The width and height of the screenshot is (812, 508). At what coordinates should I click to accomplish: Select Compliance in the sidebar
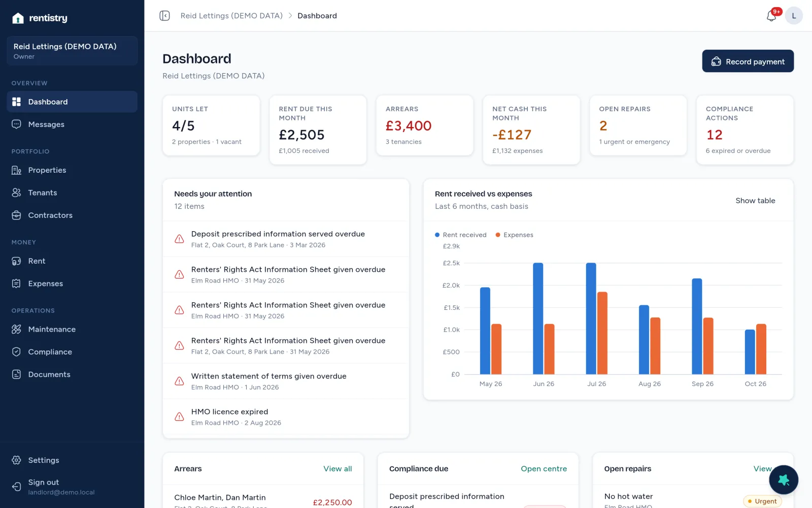72,352
